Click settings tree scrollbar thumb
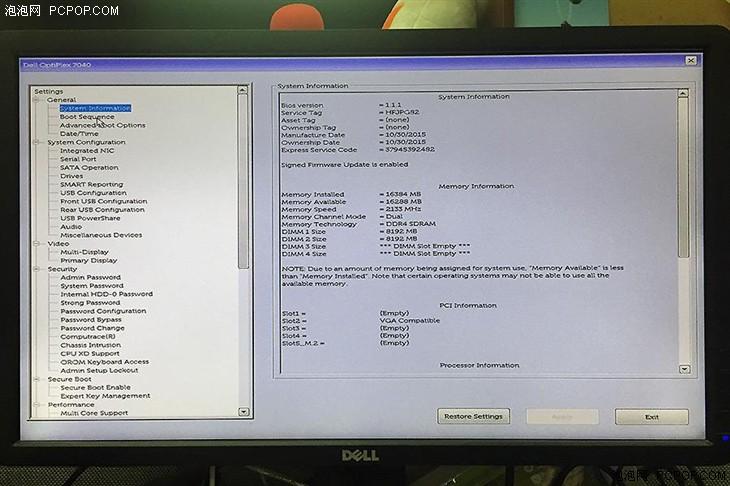This screenshot has height=486, width=730. click(243, 181)
